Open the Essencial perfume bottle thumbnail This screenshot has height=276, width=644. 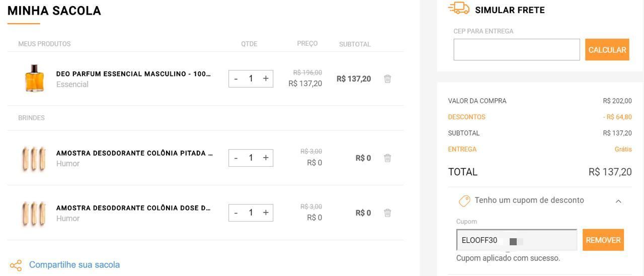(34, 79)
